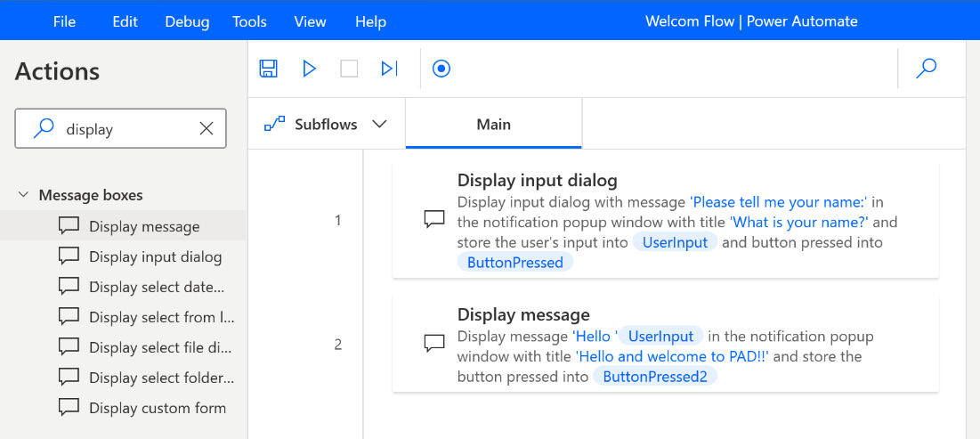
Task: Select step 1, the Display input dialog card
Action: (666, 220)
